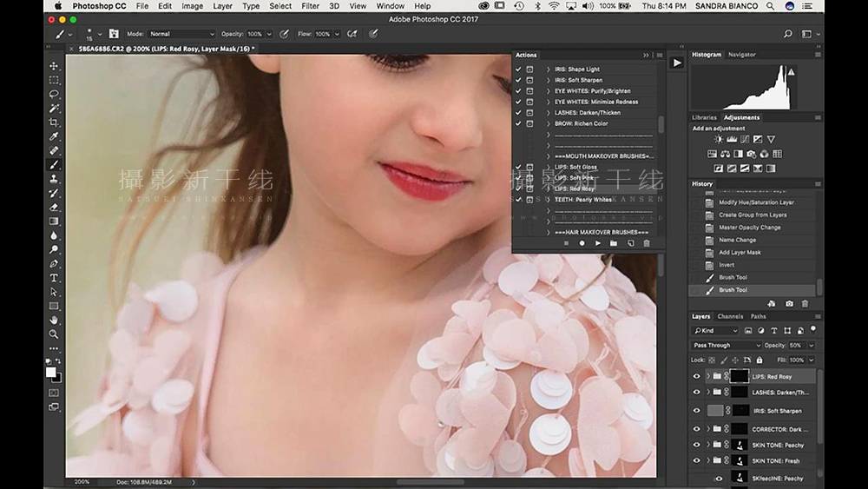Select the Crop tool

[54, 122]
